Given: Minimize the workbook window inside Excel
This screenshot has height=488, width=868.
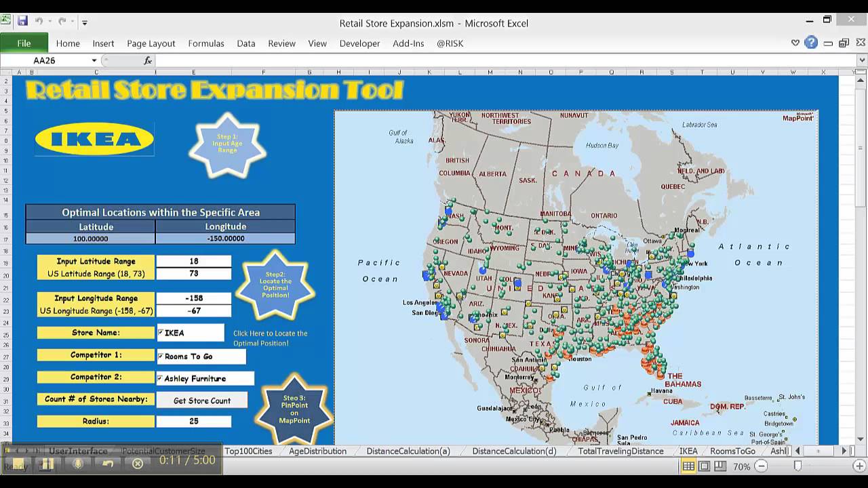Looking at the screenshot, I should [828, 43].
